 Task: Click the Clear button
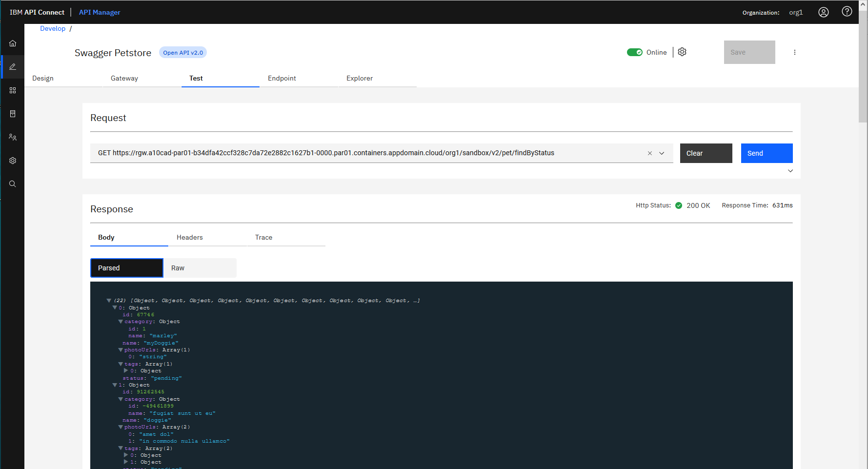[706, 153]
